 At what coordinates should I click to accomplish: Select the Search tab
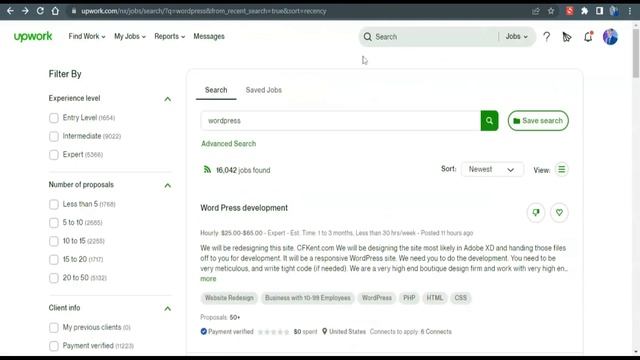tap(216, 90)
